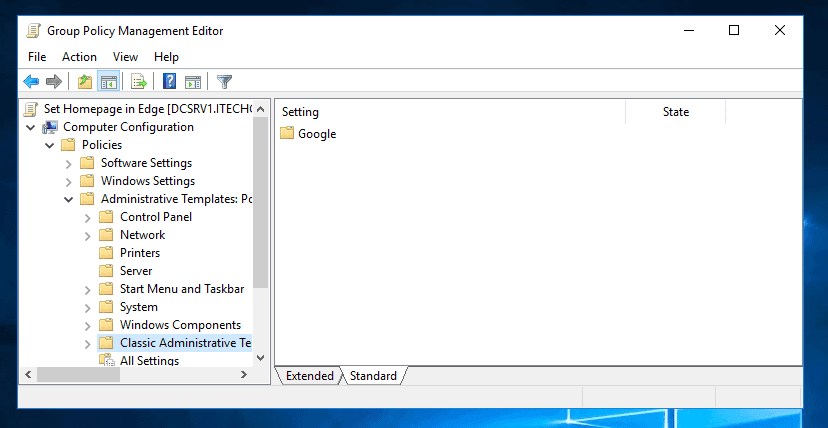
Task: Go up one level with the folder icon
Action: [84, 82]
